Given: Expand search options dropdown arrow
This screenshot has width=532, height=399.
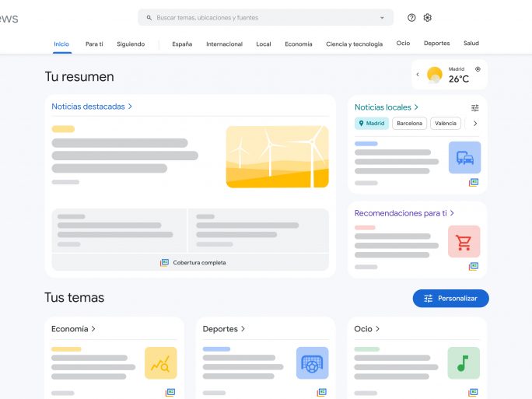Looking at the screenshot, I should (382, 18).
